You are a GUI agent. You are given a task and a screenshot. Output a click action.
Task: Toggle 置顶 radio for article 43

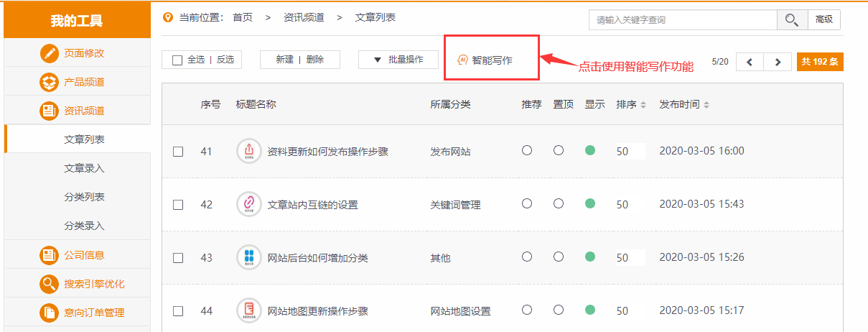coord(559,257)
